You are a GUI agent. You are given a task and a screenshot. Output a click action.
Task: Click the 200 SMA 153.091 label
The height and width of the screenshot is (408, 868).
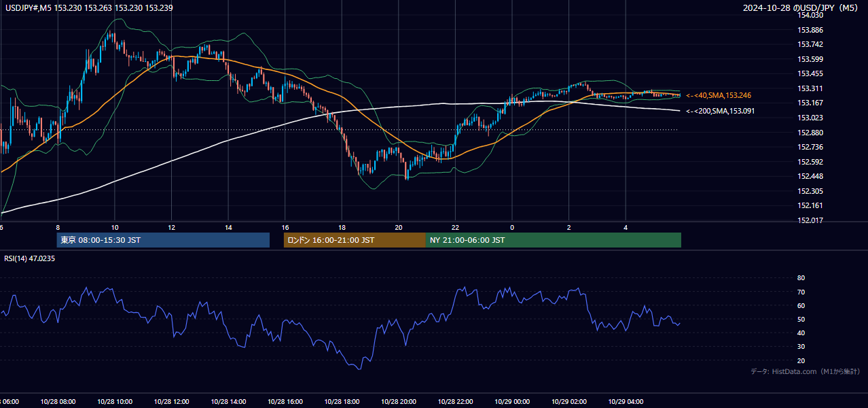(720, 111)
